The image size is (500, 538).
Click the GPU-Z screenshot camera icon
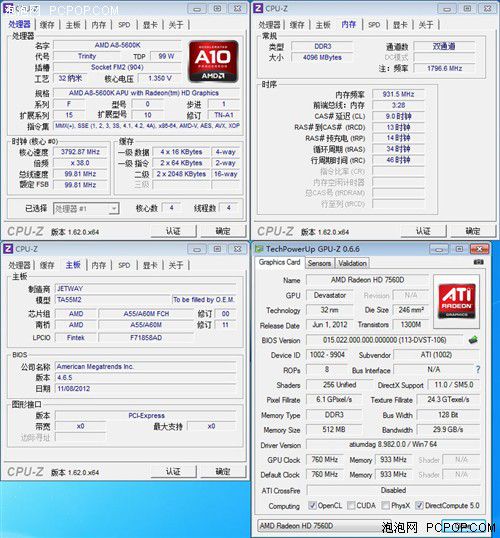(x=478, y=262)
